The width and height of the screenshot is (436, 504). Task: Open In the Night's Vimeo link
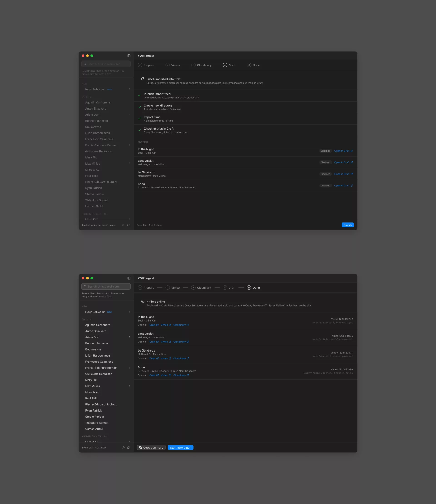pos(166,325)
